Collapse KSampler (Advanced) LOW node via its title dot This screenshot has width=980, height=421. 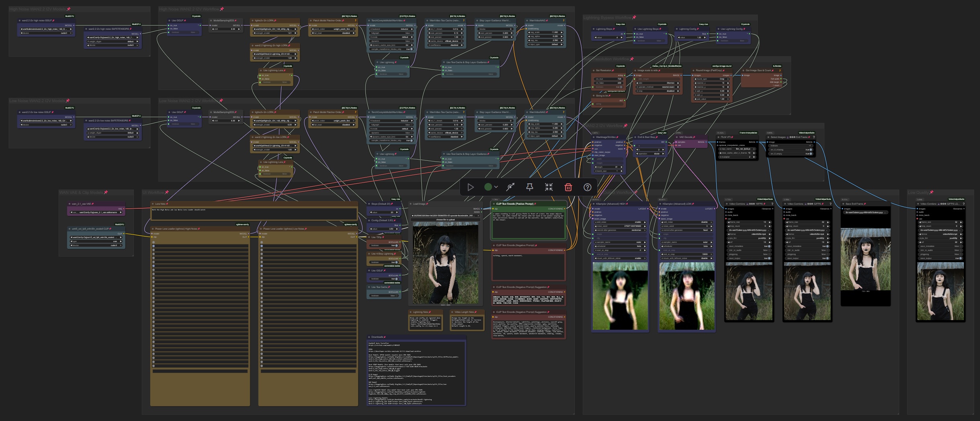[x=661, y=204]
